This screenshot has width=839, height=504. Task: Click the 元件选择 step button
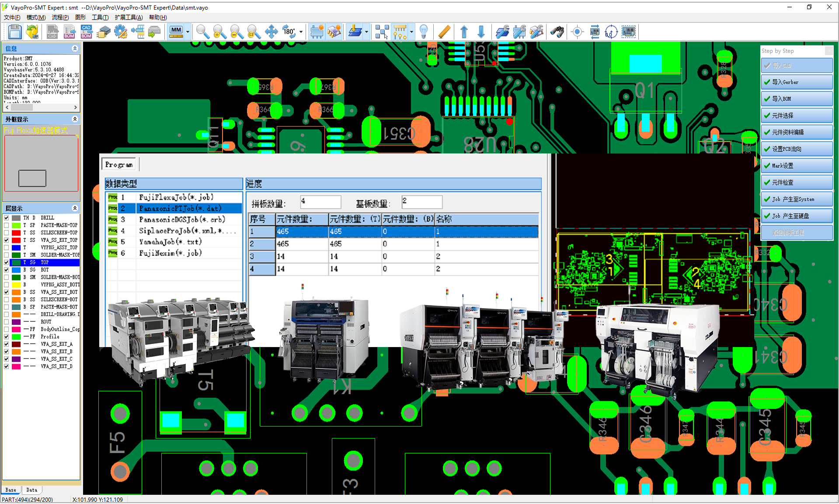click(x=797, y=115)
